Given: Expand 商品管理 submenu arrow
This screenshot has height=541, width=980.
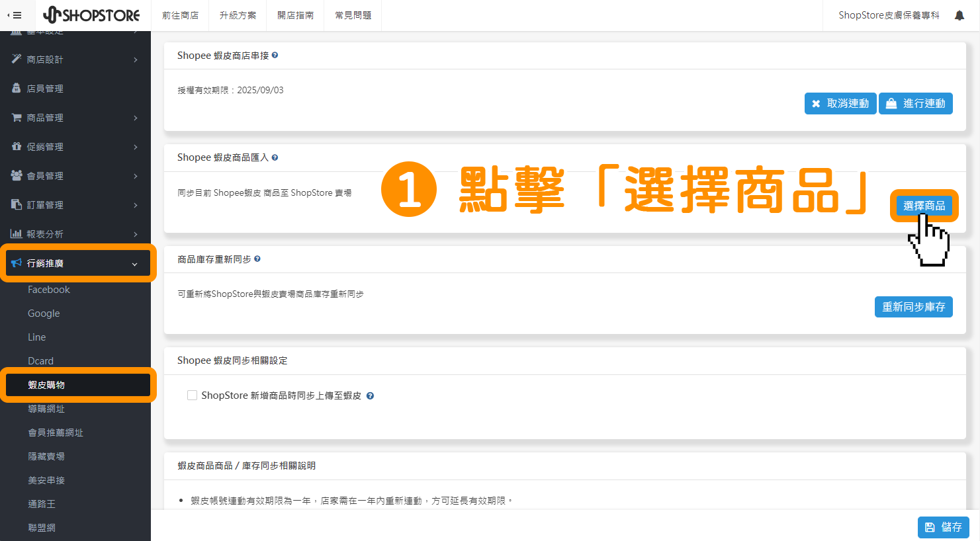Looking at the screenshot, I should pyautogui.click(x=136, y=118).
